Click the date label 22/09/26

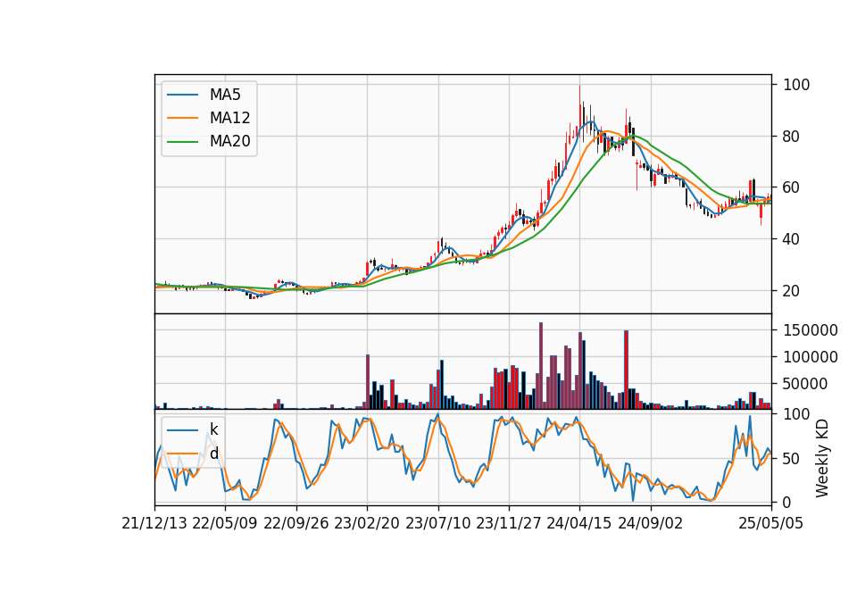coord(296,523)
